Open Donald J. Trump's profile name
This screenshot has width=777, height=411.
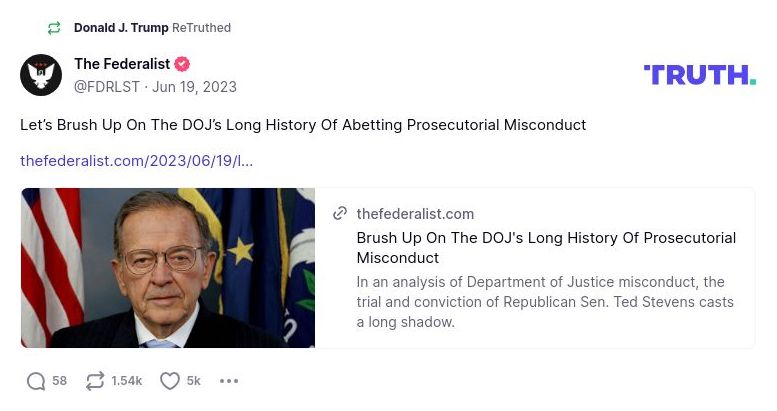point(121,28)
